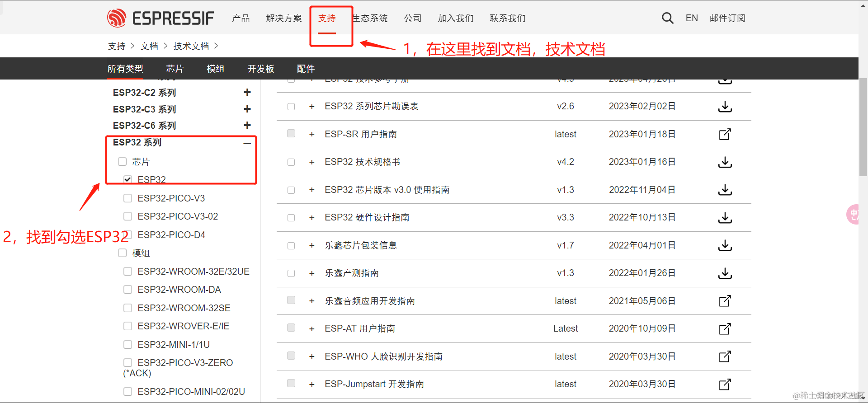Expand details of ESP32 硬件设计指南 row
868x403 pixels.
[311, 218]
